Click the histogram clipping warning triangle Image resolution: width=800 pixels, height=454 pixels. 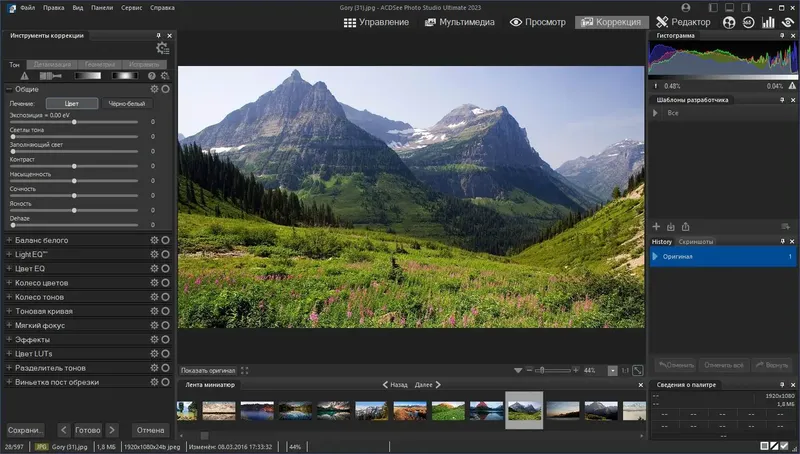(x=792, y=86)
